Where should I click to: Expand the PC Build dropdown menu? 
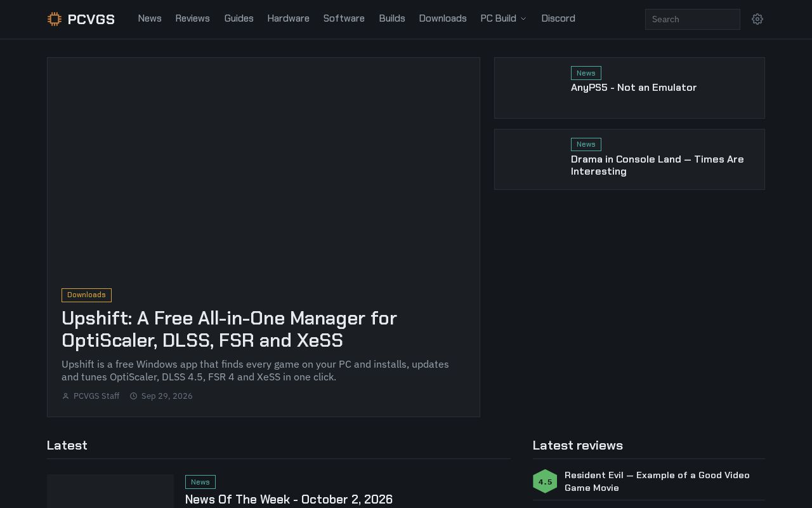(x=504, y=18)
